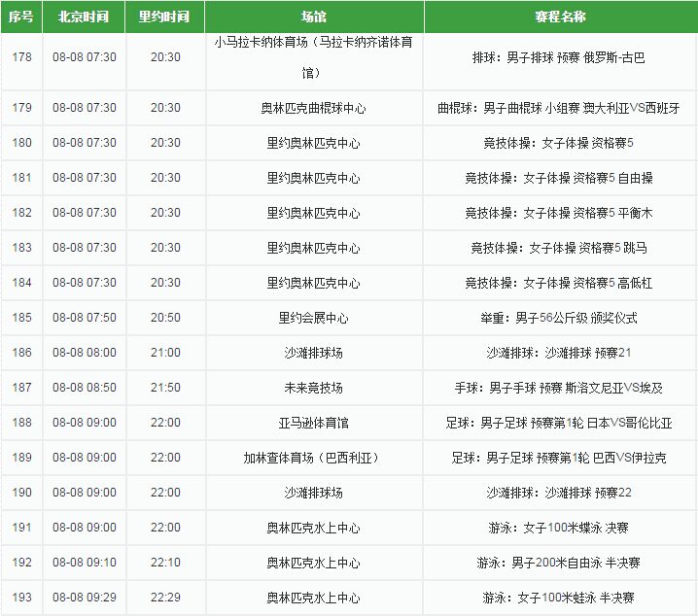Screen dimensions: 698x616
Task: Select row number 179
Action: (21, 108)
